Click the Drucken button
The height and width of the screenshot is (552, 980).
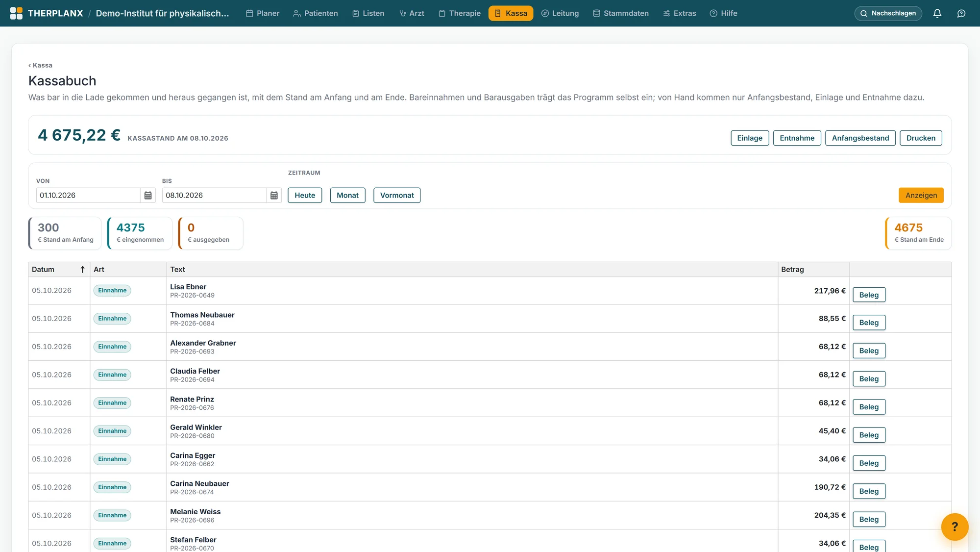click(x=921, y=138)
